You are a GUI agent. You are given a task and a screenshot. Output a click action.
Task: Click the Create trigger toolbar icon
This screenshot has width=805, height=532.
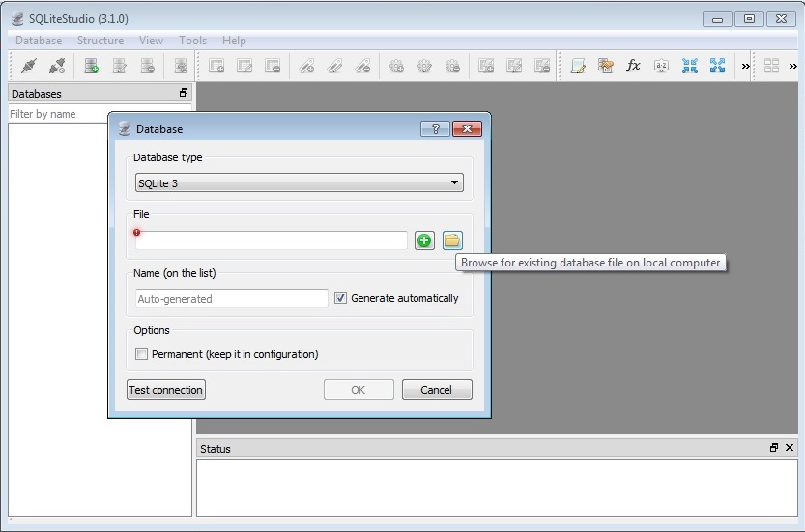(x=396, y=66)
